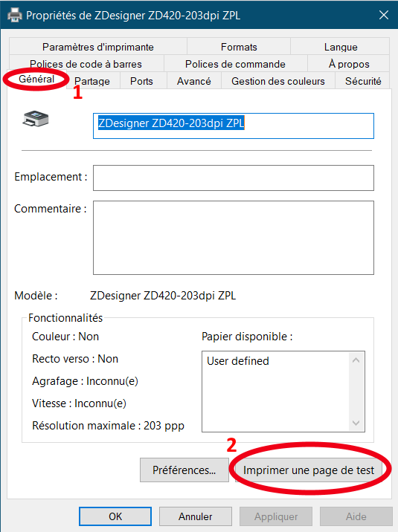Go to the Polices de commande tab
This screenshot has width=398, height=532.
(235, 64)
